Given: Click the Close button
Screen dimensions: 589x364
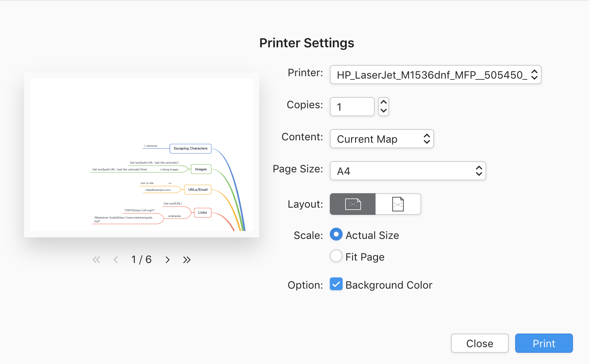Looking at the screenshot, I should click(x=479, y=343).
